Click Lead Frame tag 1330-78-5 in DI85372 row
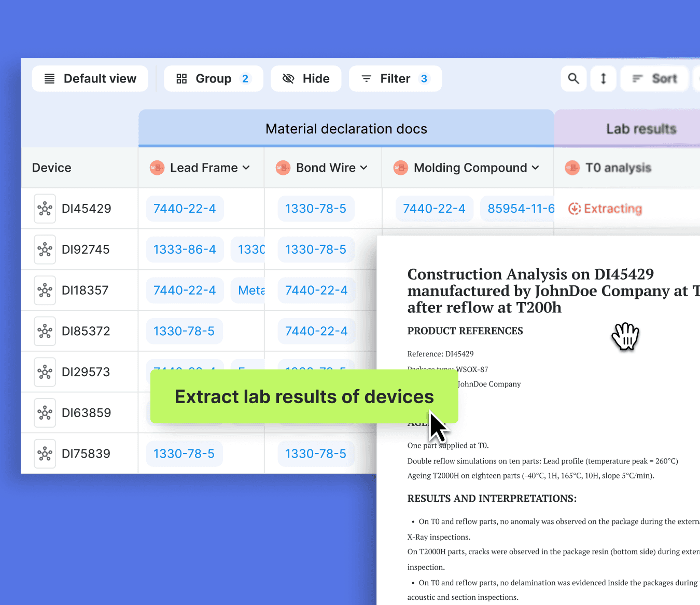Screen dimensions: 700x605 point(184,331)
